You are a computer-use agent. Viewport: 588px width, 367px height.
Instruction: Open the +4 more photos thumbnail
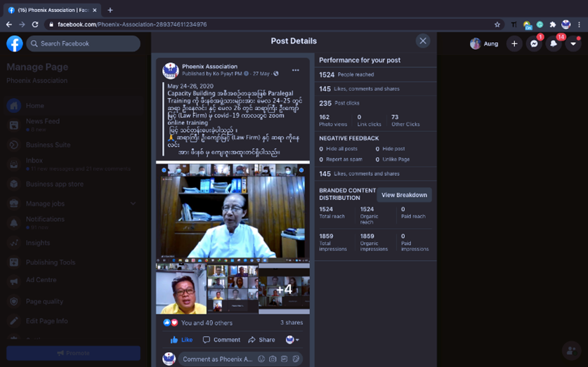[x=285, y=288]
